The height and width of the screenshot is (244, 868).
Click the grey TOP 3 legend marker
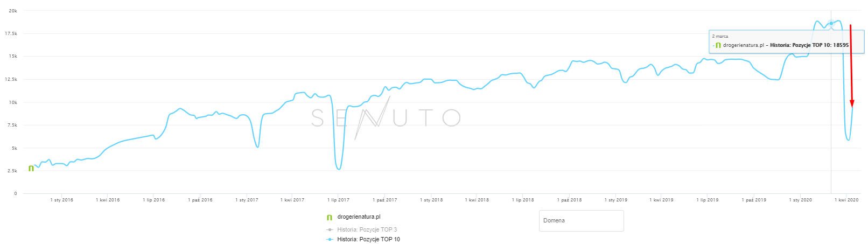pos(330,229)
